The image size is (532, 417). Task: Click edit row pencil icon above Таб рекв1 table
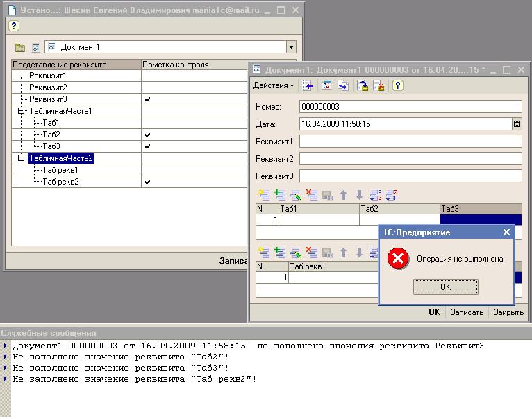click(x=296, y=253)
